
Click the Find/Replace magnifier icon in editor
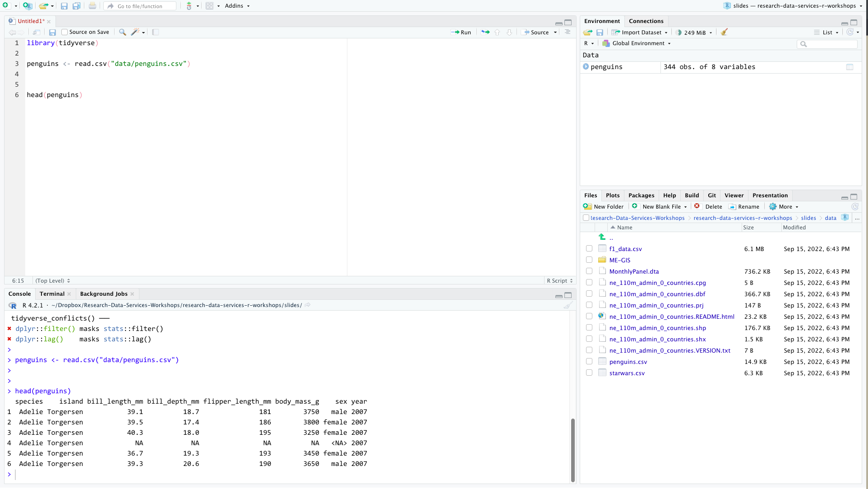[122, 33]
